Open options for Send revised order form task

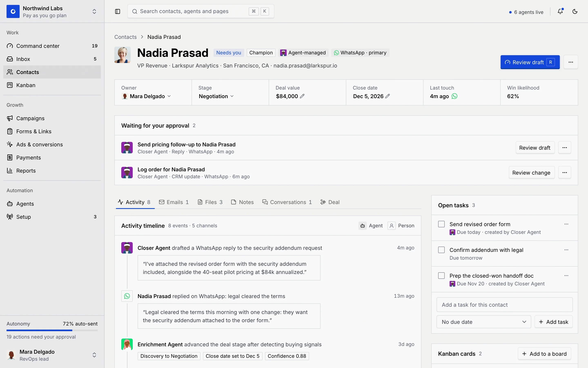[x=566, y=224]
